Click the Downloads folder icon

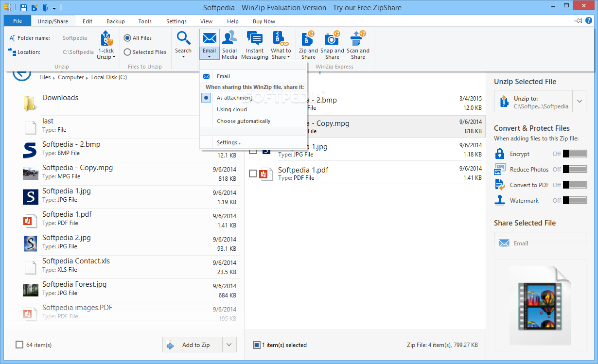(x=30, y=103)
